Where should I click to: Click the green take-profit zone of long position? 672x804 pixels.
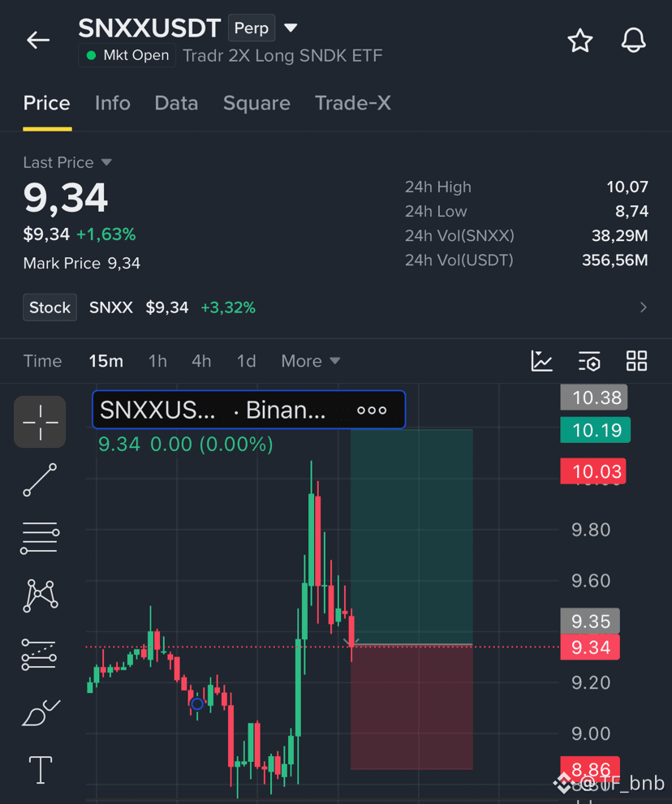coord(411,535)
